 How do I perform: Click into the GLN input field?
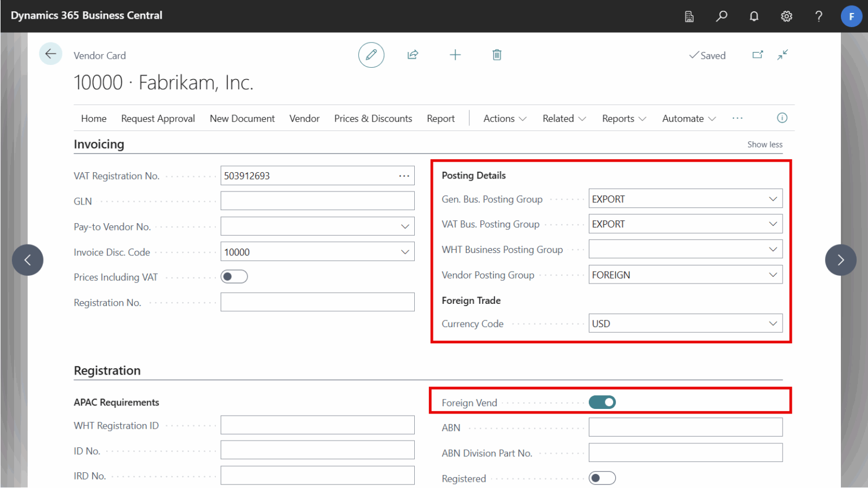(x=317, y=201)
